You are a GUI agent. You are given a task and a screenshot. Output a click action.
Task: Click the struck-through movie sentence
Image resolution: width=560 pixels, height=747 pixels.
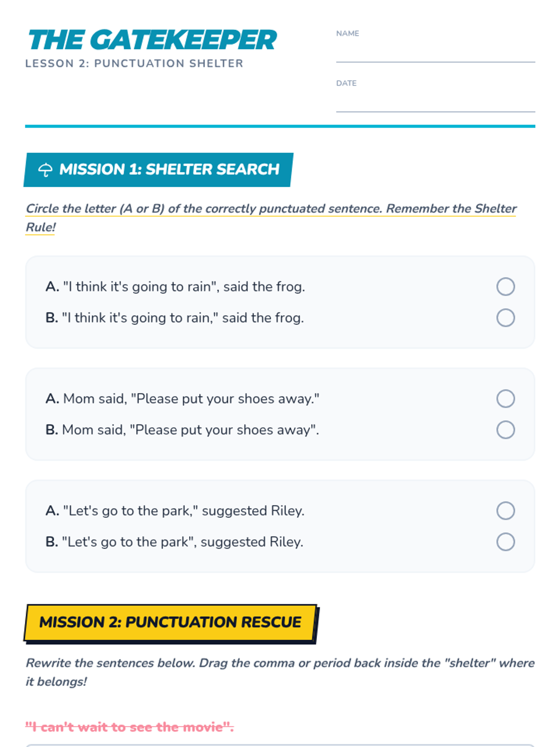(129, 727)
